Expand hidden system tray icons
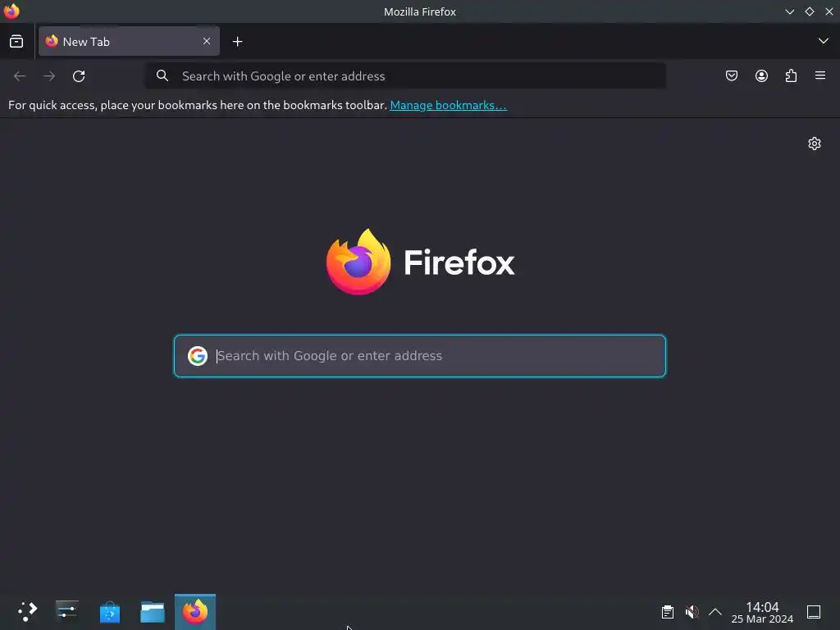 click(x=715, y=612)
